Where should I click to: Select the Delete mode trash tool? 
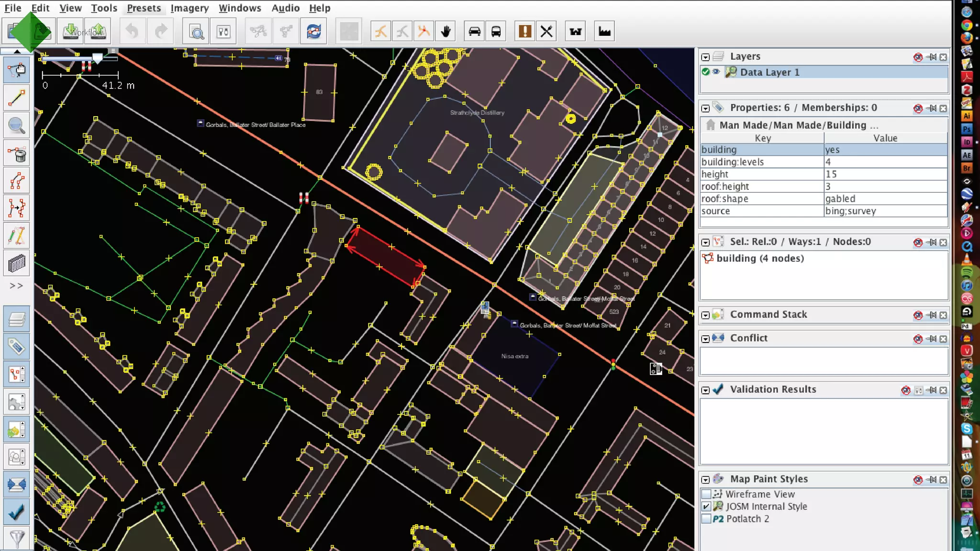point(17,154)
